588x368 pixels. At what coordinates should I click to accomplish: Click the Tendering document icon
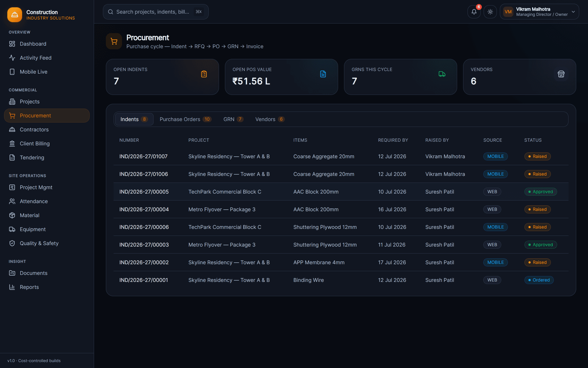point(12,158)
